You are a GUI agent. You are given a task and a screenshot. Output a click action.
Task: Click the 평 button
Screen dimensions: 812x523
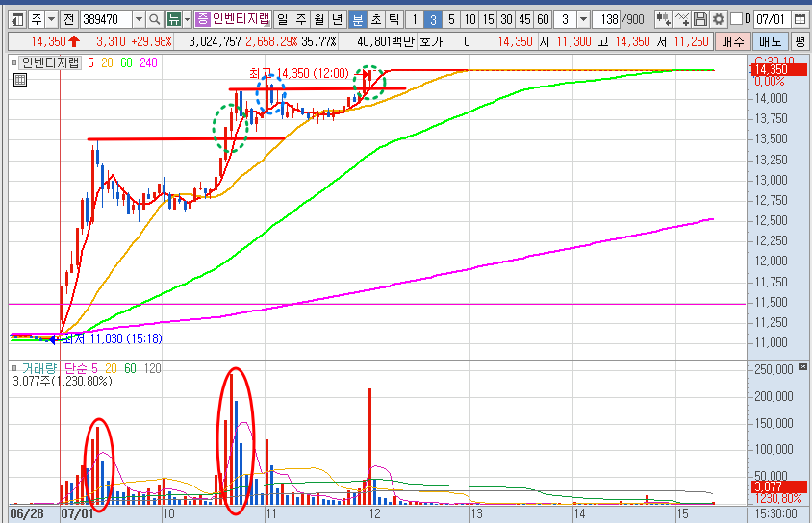pyautogui.click(x=800, y=41)
